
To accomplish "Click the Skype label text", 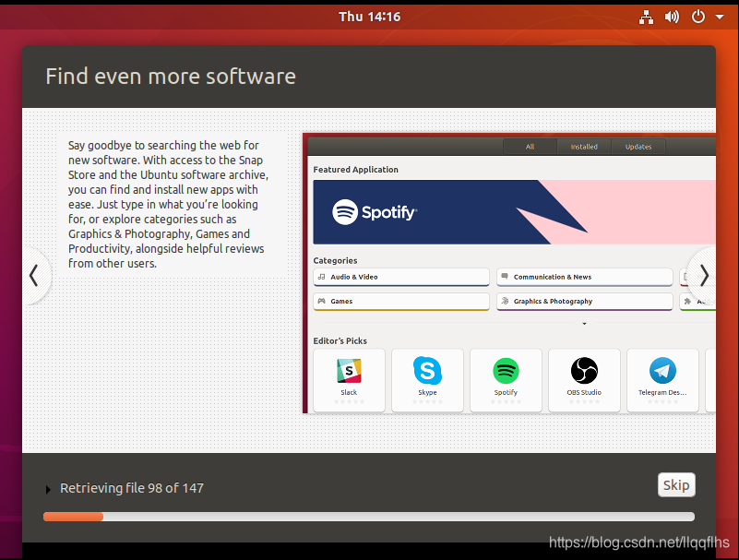I will [x=427, y=392].
